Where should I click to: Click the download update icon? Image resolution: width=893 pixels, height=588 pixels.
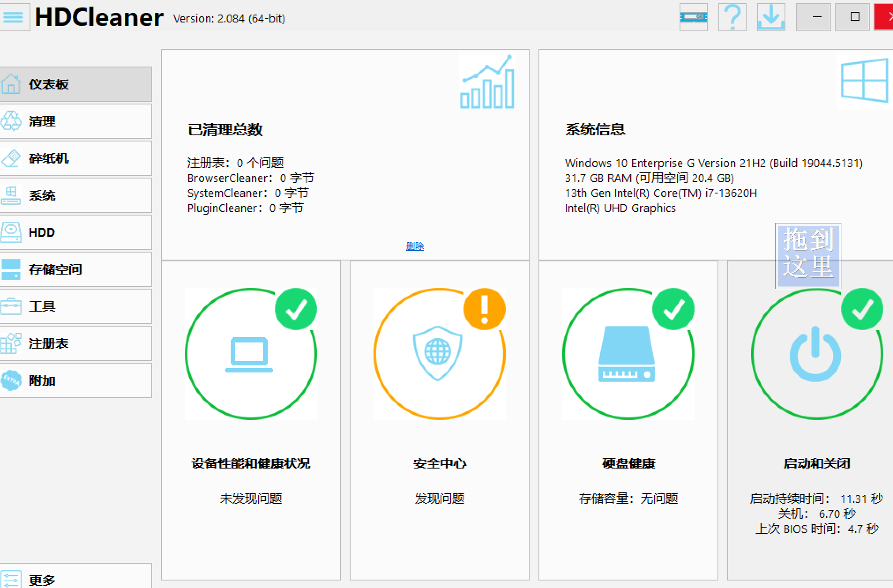[x=771, y=17]
